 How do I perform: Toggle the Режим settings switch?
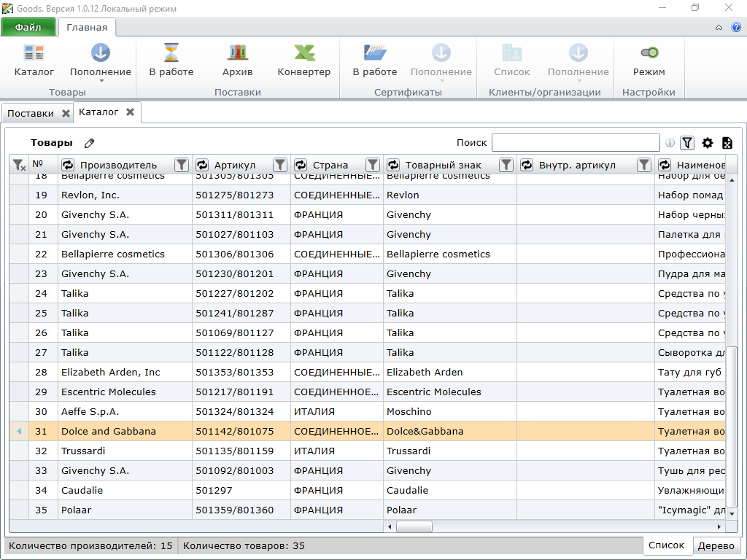tap(649, 61)
